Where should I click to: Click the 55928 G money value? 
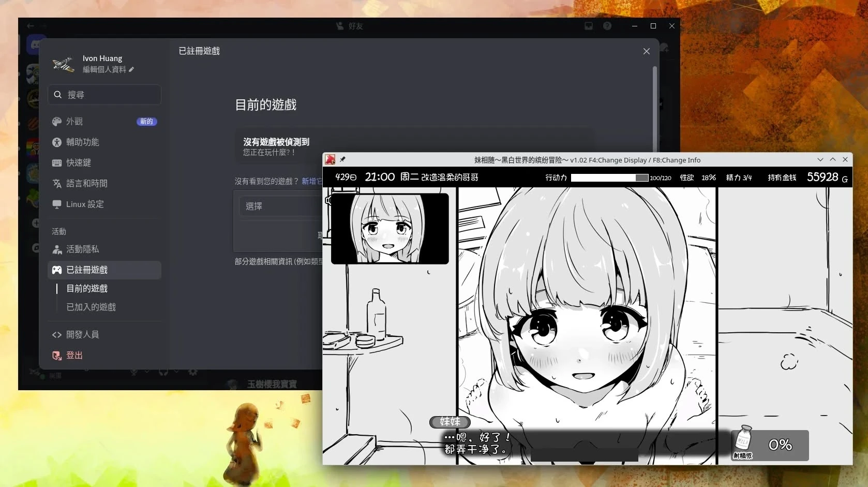[827, 177]
